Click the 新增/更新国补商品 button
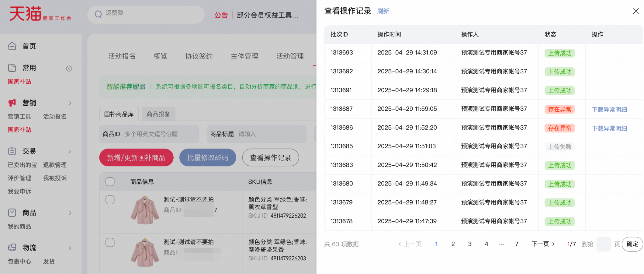Image resolution: width=644 pixels, height=274 pixels. [136, 157]
